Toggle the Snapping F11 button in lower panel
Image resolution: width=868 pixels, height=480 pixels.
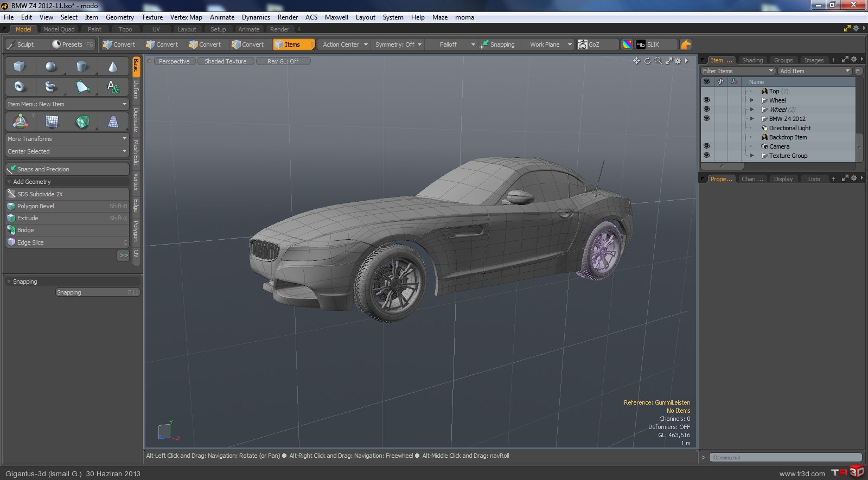[98, 292]
